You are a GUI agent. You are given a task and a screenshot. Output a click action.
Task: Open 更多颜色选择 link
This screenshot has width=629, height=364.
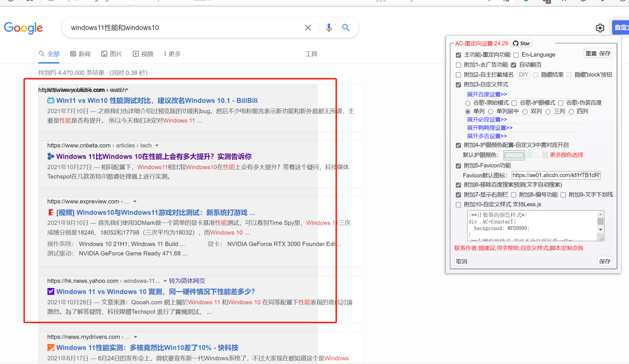566,155
